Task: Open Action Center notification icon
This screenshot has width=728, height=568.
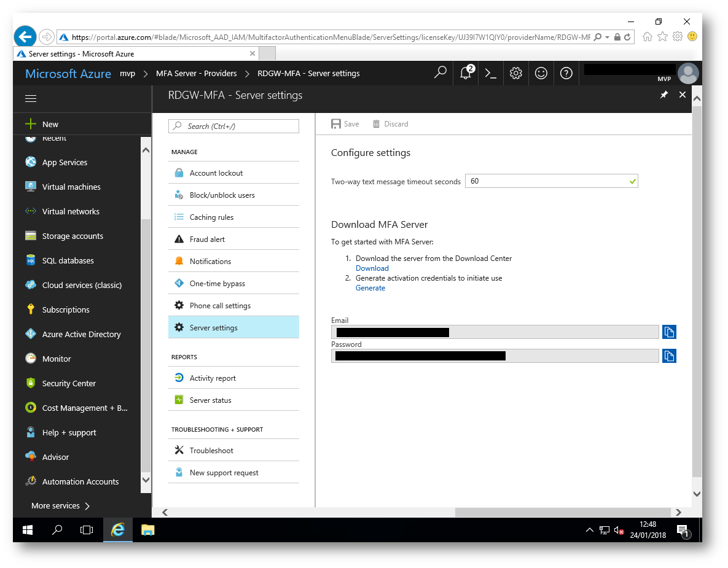Action: (683, 531)
